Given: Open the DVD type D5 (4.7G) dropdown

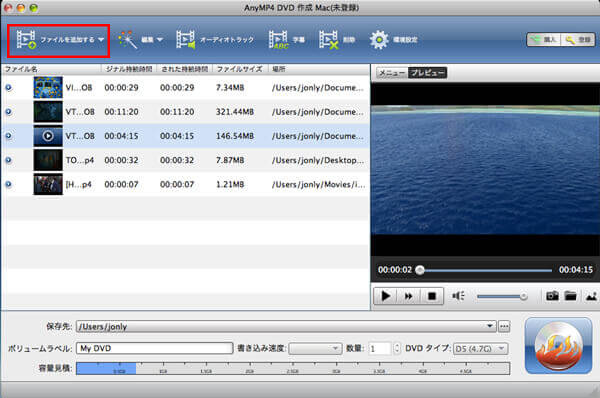Looking at the screenshot, I should pyautogui.click(x=480, y=348).
